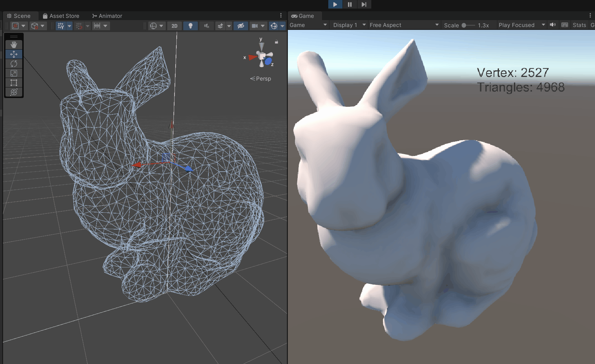The height and width of the screenshot is (364, 595).
Task: Select the Scale tool
Action: 14,73
